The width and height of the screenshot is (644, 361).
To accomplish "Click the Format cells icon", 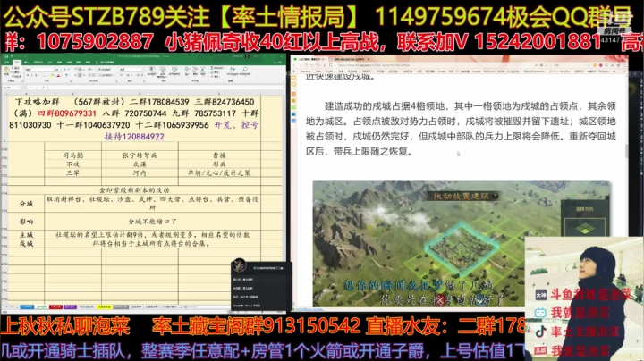I will coord(203,71).
